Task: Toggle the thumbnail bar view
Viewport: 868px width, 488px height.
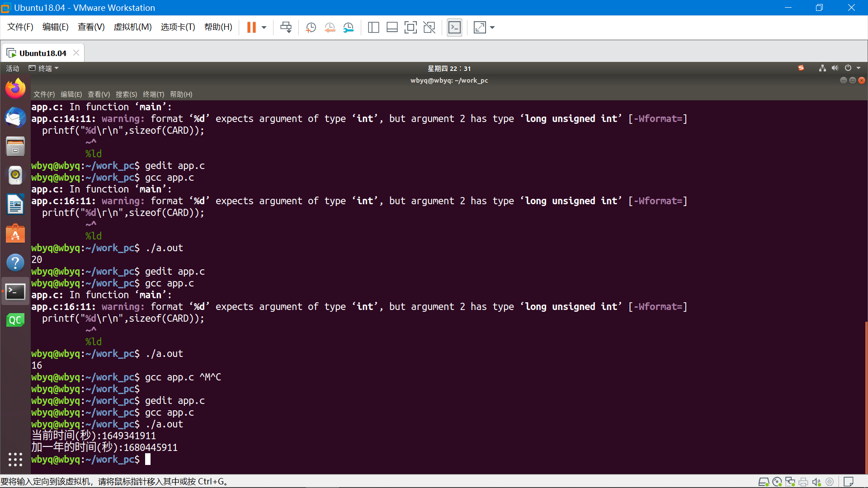Action: point(392,28)
